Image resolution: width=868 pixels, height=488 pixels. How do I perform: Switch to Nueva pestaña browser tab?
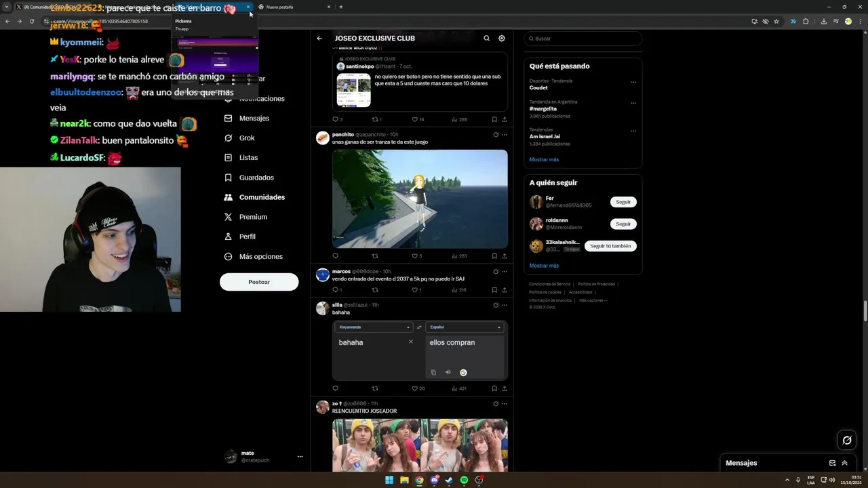pyautogui.click(x=294, y=7)
